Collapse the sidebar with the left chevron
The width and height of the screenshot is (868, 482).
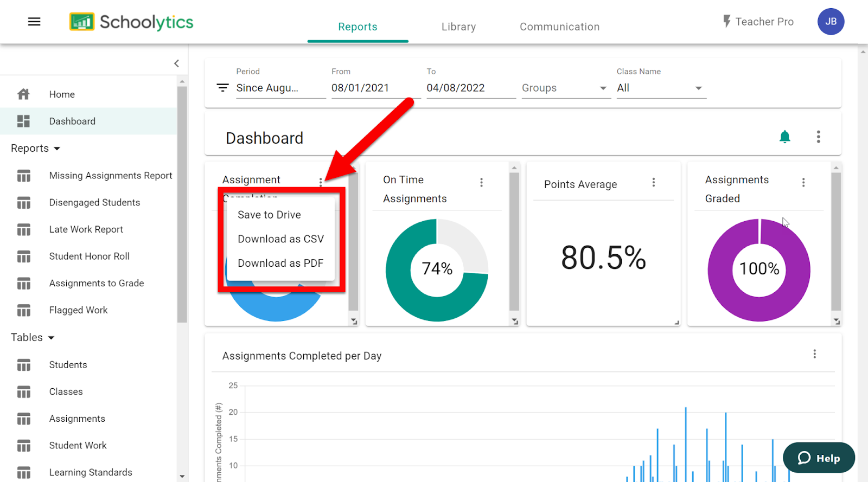pyautogui.click(x=176, y=63)
